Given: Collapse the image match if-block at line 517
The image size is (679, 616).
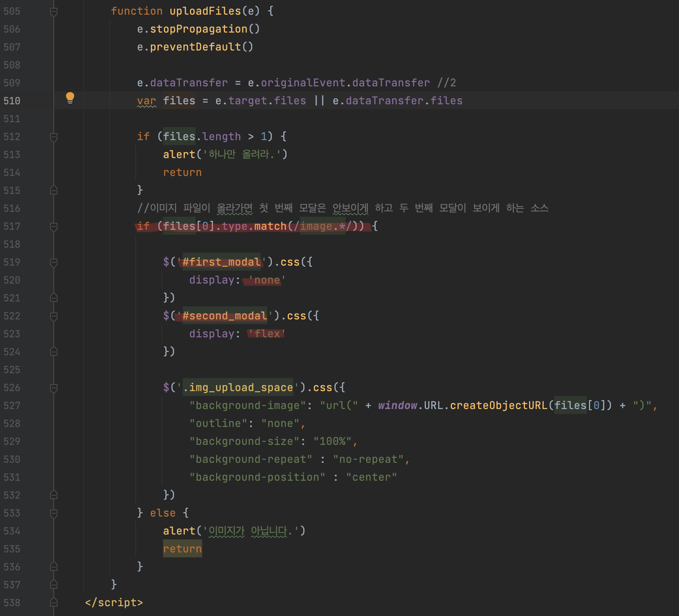Looking at the screenshot, I should point(54,227).
